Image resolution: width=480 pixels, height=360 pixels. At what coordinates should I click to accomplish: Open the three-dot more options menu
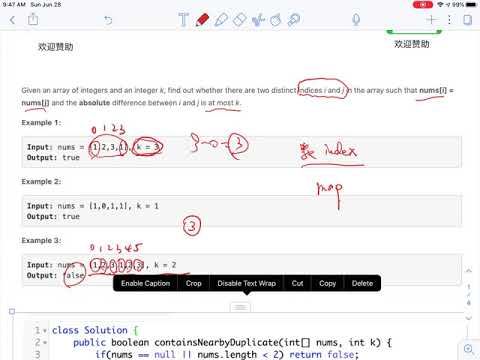click(449, 20)
